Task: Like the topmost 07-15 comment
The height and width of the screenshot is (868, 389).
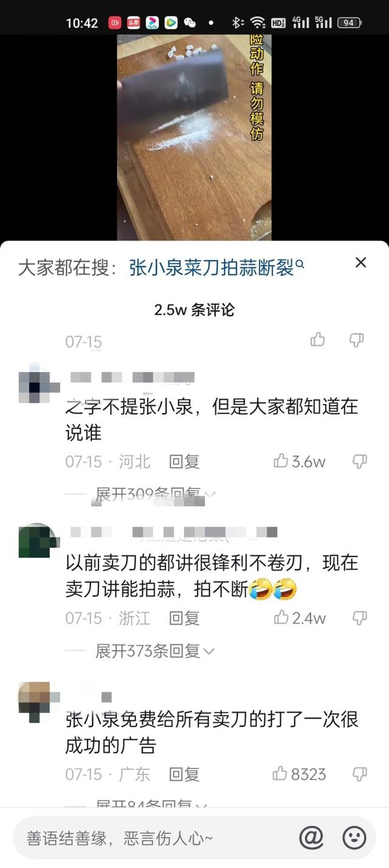Action: pyautogui.click(x=317, y=340)
